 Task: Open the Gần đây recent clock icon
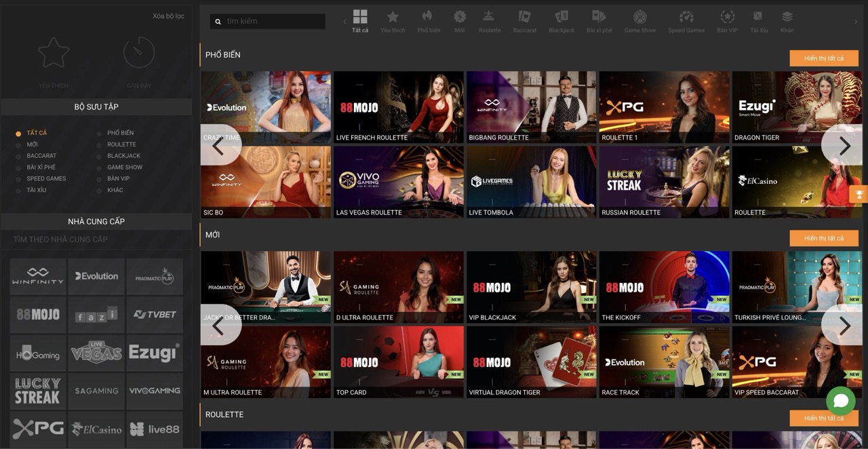coord(139,53)
